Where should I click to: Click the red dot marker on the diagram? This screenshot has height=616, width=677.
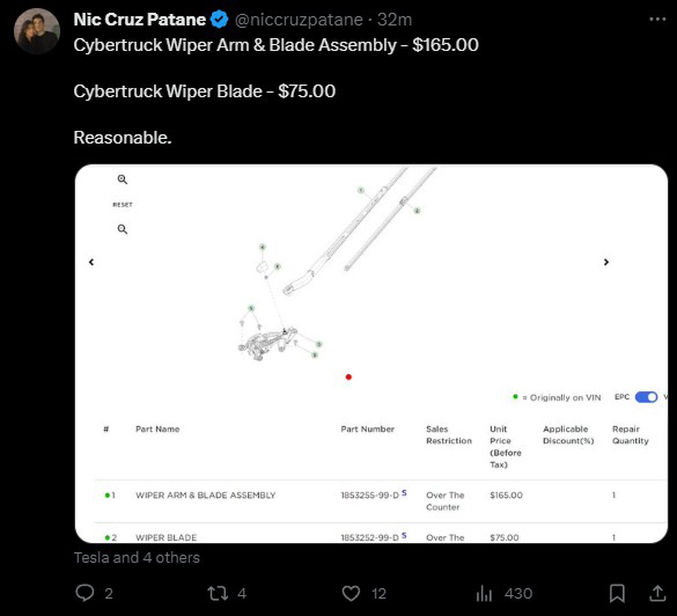click(x=348, y=377)
